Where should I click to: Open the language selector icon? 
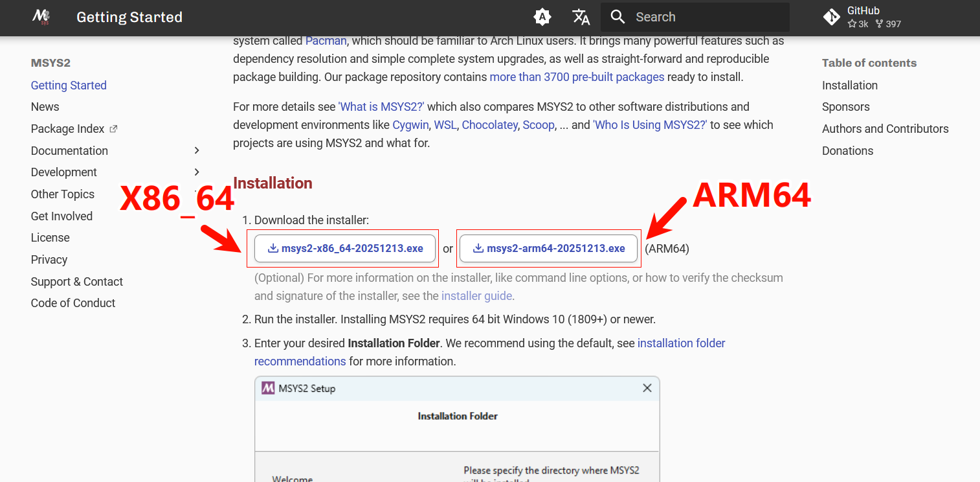coord(581,17)
